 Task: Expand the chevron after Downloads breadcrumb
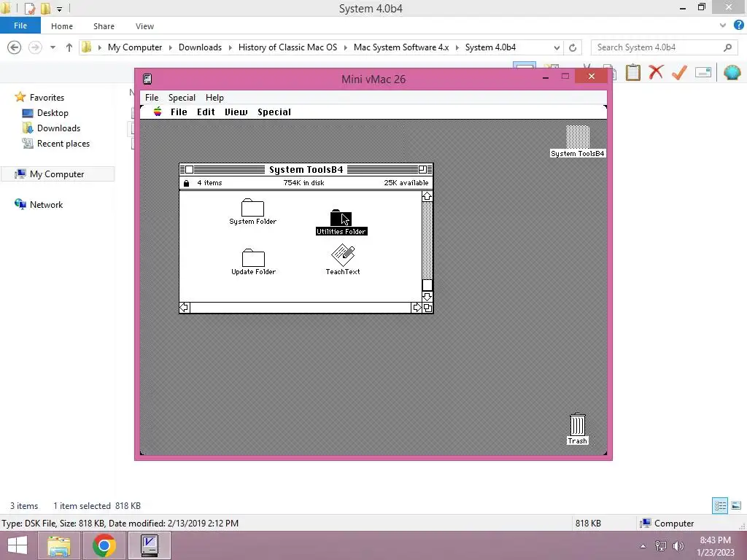230,47
